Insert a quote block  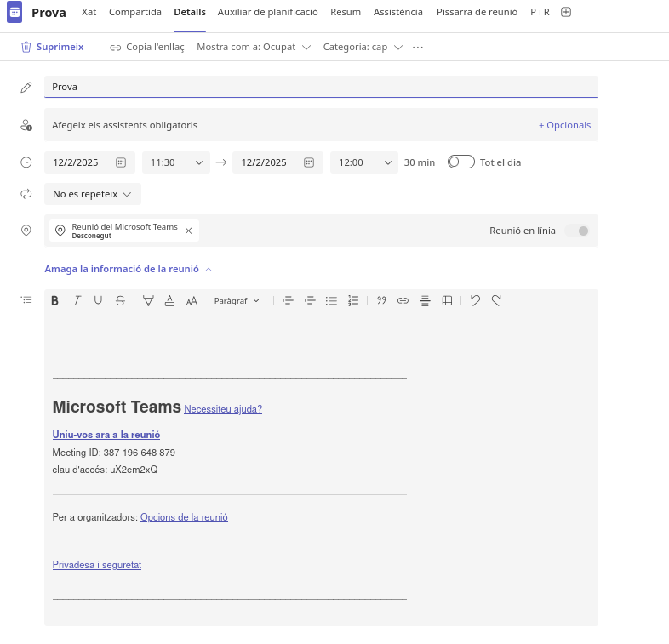(381, 301)
